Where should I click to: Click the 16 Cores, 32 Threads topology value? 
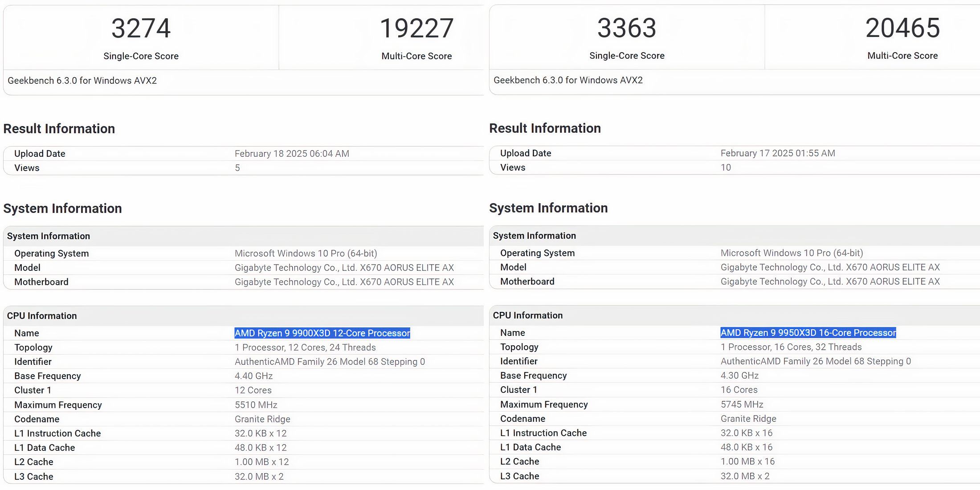(791, 347)
